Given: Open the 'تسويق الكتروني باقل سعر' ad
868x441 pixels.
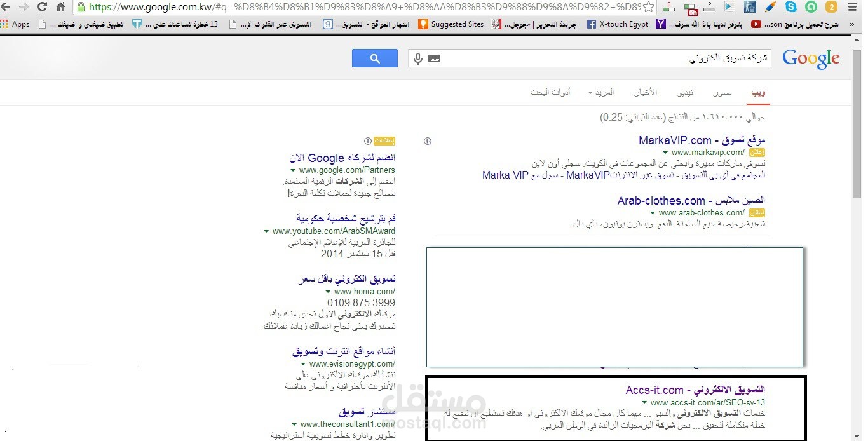Looking at the screenshot, I should click(x=347, y=279).
